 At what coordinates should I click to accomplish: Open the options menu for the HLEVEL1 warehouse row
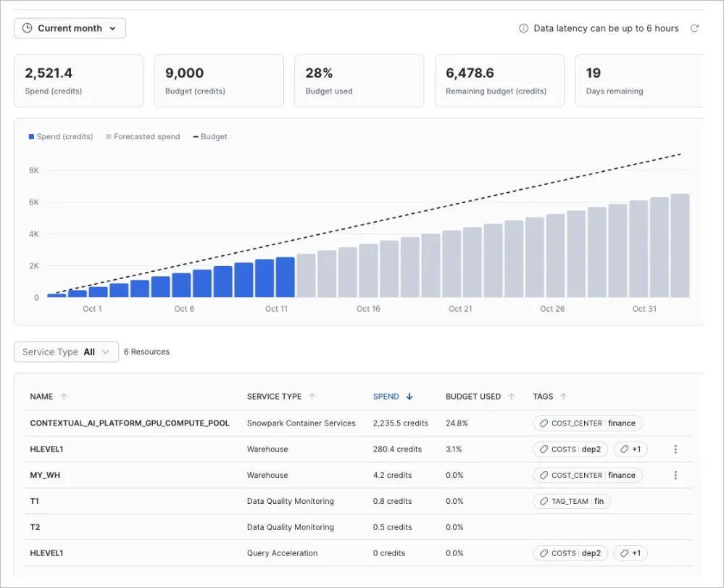click(675, 449)
